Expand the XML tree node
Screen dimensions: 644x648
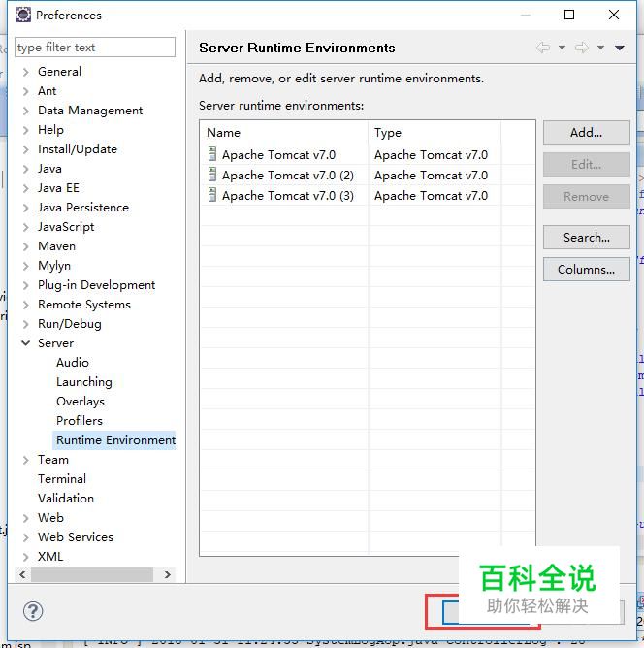pyautogui.click(x=26, y=557)
